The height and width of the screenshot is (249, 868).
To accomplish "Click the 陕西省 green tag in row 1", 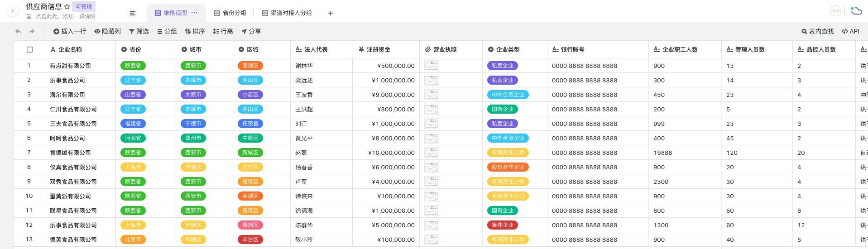I will pos(133,66).
